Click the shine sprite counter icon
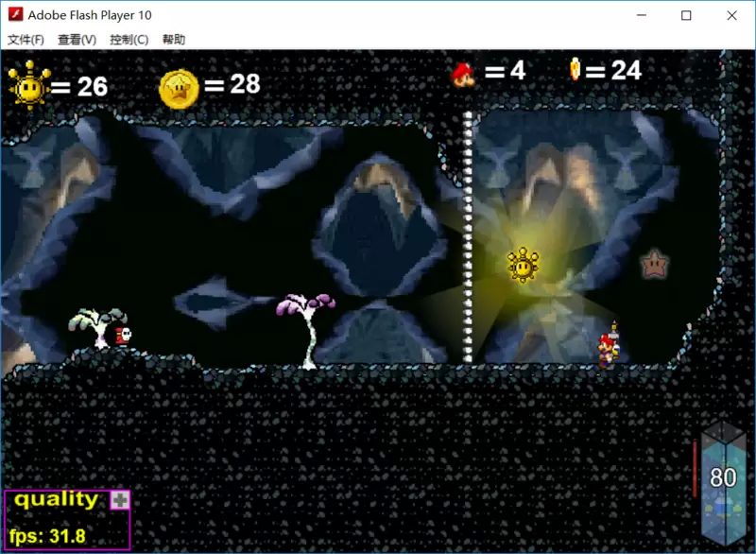 (29, 84)
